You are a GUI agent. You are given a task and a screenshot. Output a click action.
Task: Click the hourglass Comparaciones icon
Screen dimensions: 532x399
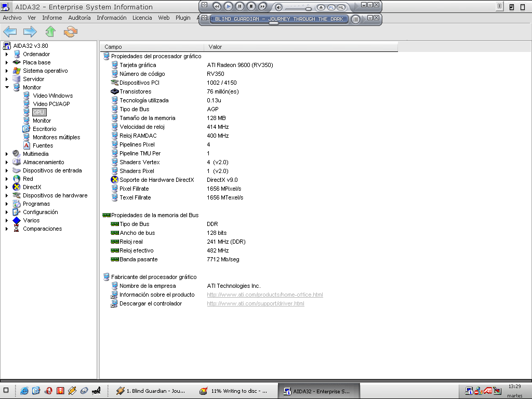tap(16, 229)
